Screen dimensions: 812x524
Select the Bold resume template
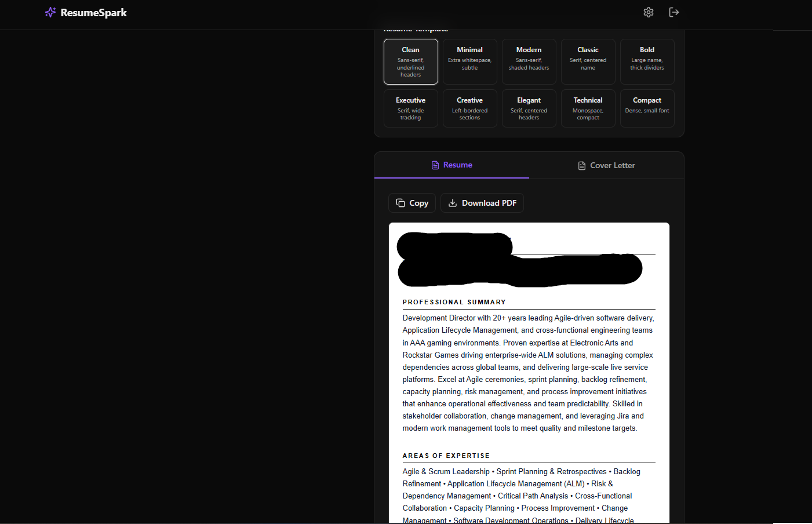(x=647, y=61)
